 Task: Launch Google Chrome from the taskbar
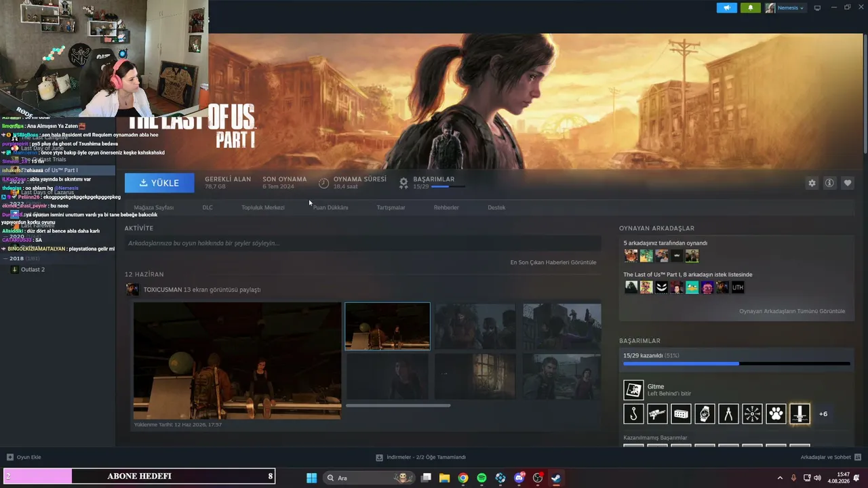[462, 478]
